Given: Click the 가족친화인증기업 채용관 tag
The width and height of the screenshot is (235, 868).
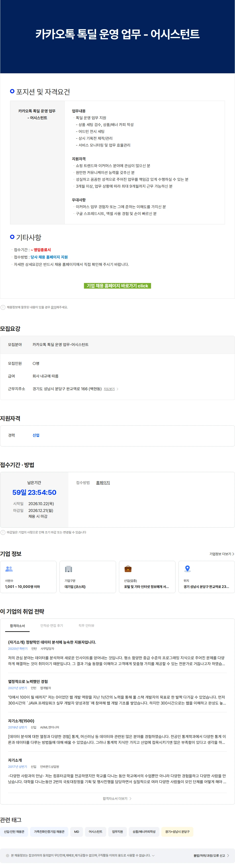Looking at the screenshot, I should pyautogui.click(x=49, y=832).
